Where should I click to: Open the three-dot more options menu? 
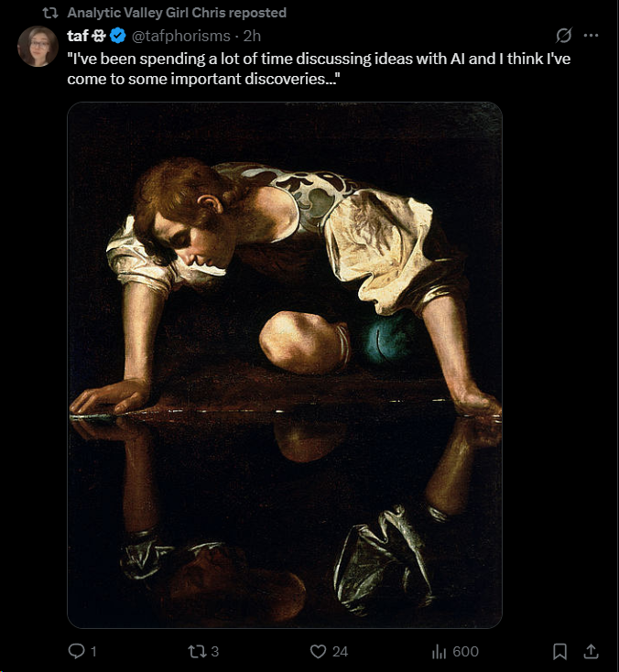591,36
